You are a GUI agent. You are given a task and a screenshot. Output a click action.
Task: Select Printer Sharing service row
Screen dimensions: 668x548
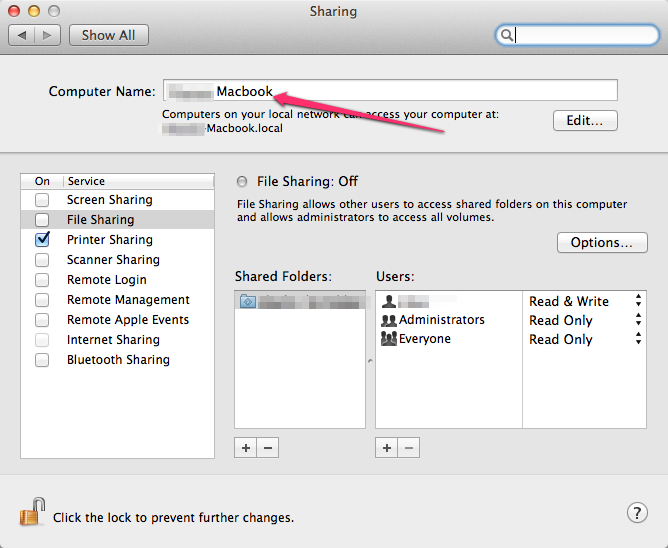(x=117, y=240)
